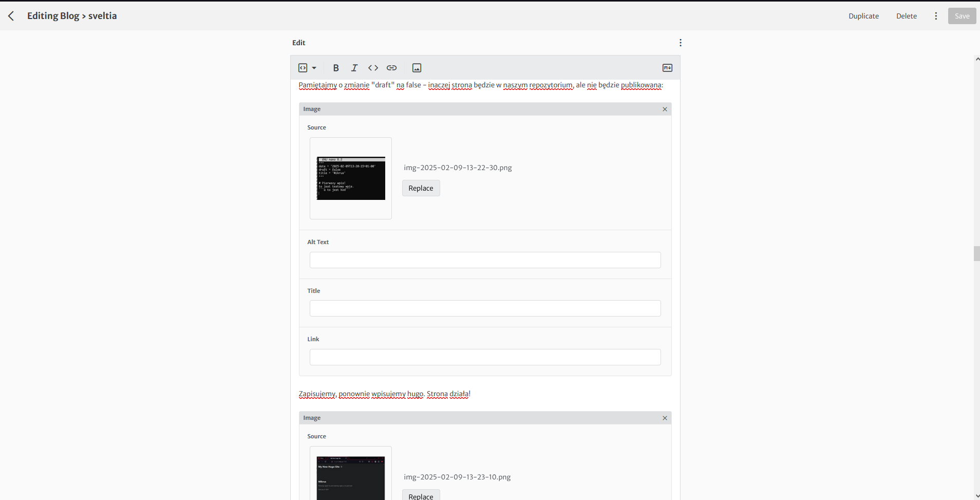Insert an image via toolbar image icon
980x500 pixels.
417,68
